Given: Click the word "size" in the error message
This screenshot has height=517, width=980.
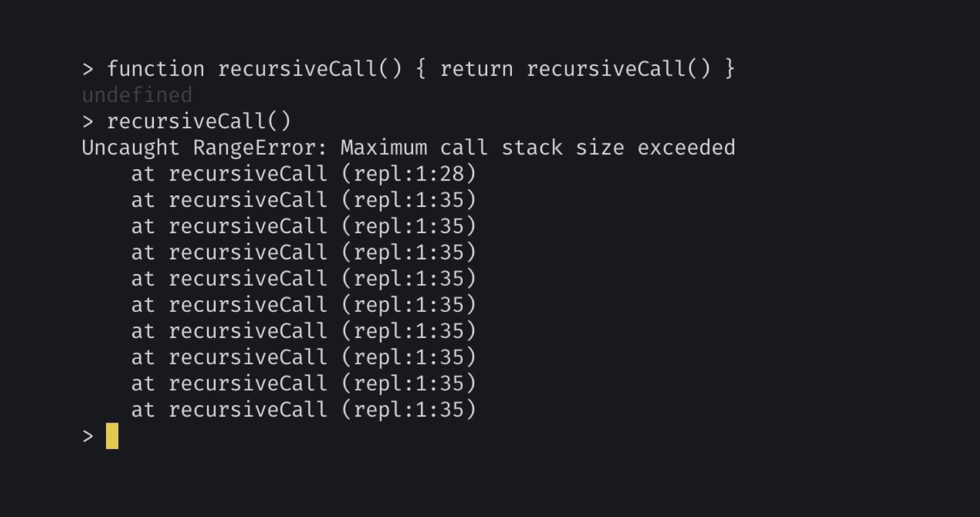Looking at the screenshot, I should coord(600,148).
